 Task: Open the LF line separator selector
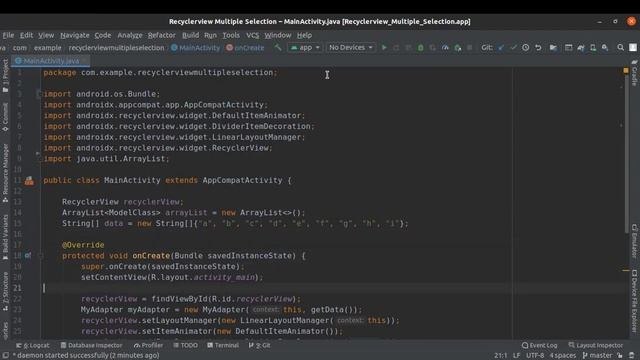coord(516,356)
